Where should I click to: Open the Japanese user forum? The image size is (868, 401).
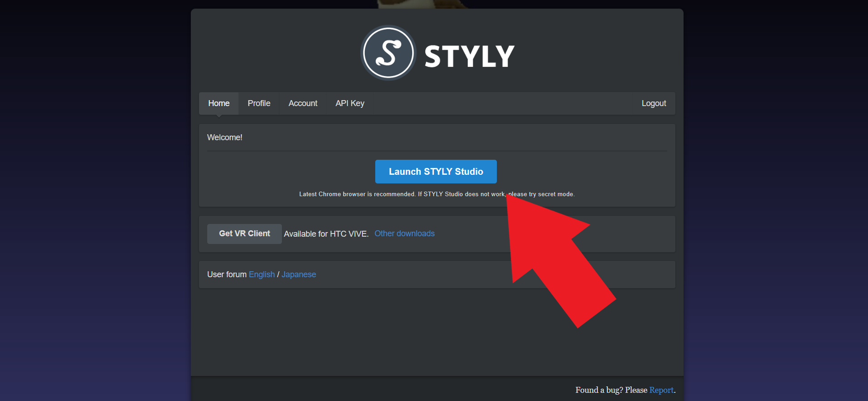[x=299, y=274]
